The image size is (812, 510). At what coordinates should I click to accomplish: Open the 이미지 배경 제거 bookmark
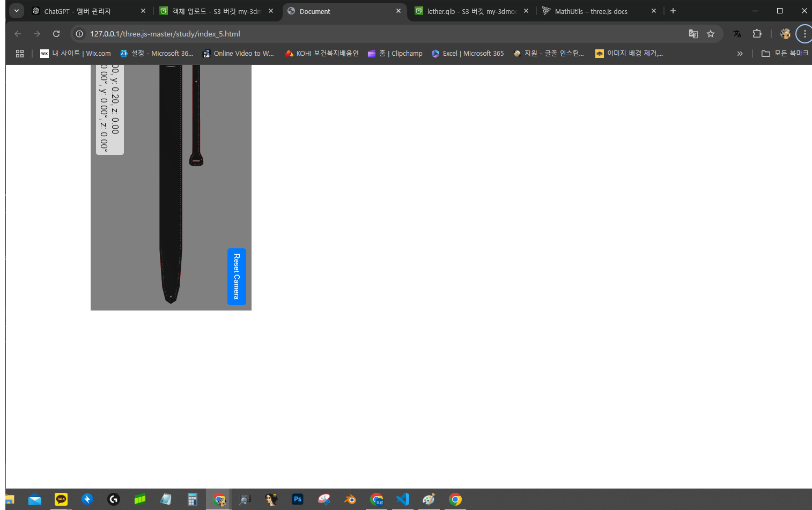click(629, 54)
